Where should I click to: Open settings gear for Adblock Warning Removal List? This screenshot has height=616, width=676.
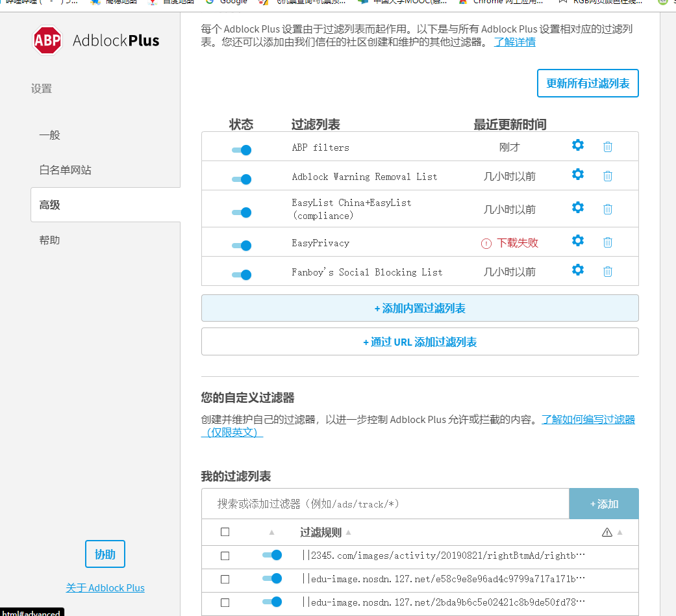coord(578,174)
